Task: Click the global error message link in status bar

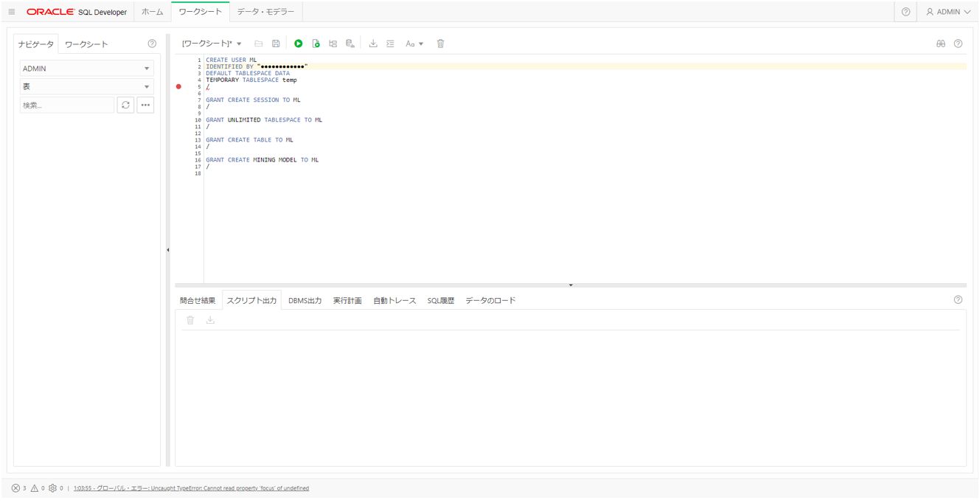Action: tap(191, 488)
